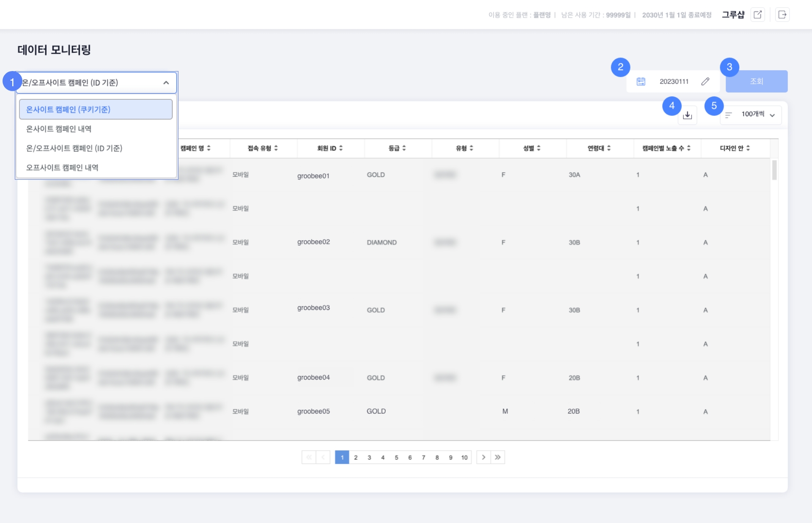Image resolution: width=812 pixels, height=523 pixels.
Task: Pick 온/오프사이트 캠페인 (ID 기준) from list
Action: click(74, 148)
